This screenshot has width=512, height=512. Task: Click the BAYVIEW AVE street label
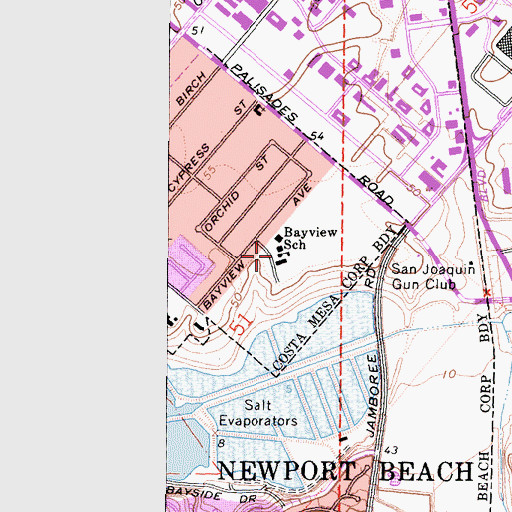pos(257,246)
